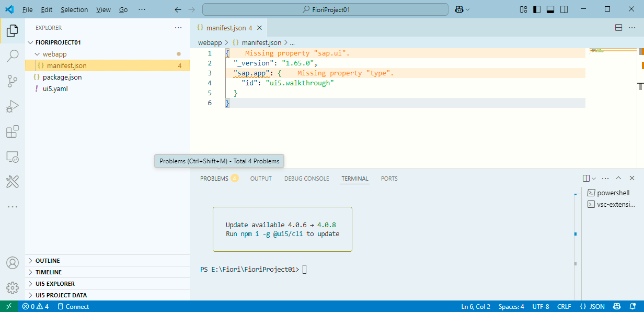The width and height of the screenshot is (644, 312).
Task: Open the Extensions view icon
Action: (x=13, y=131)
